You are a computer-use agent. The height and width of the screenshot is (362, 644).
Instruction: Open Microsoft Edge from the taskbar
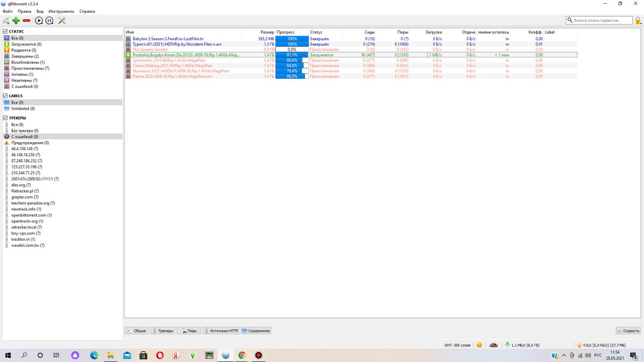94,355
